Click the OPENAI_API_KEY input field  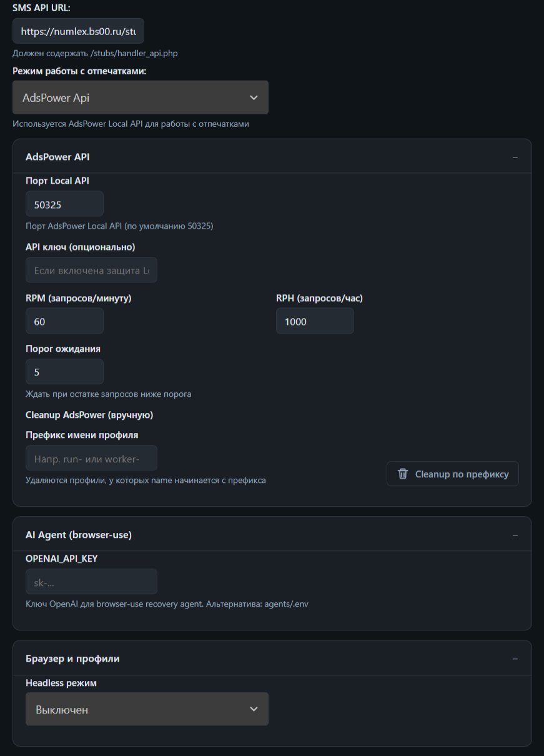click(91, 582)
